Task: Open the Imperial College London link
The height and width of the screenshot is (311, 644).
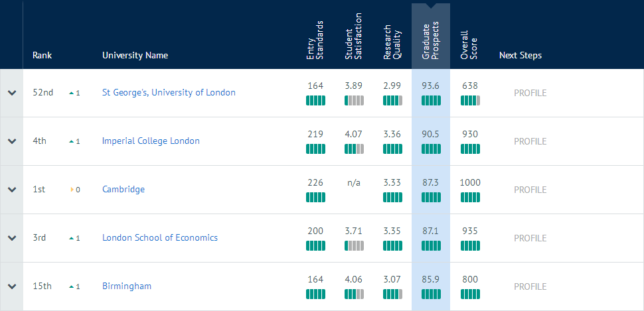Action: click(x=151, y=141)
